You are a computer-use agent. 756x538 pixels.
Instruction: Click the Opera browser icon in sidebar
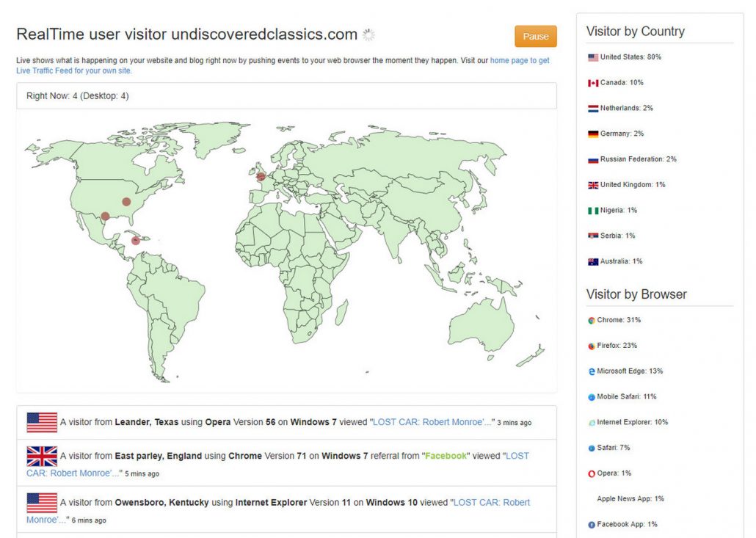592,473
